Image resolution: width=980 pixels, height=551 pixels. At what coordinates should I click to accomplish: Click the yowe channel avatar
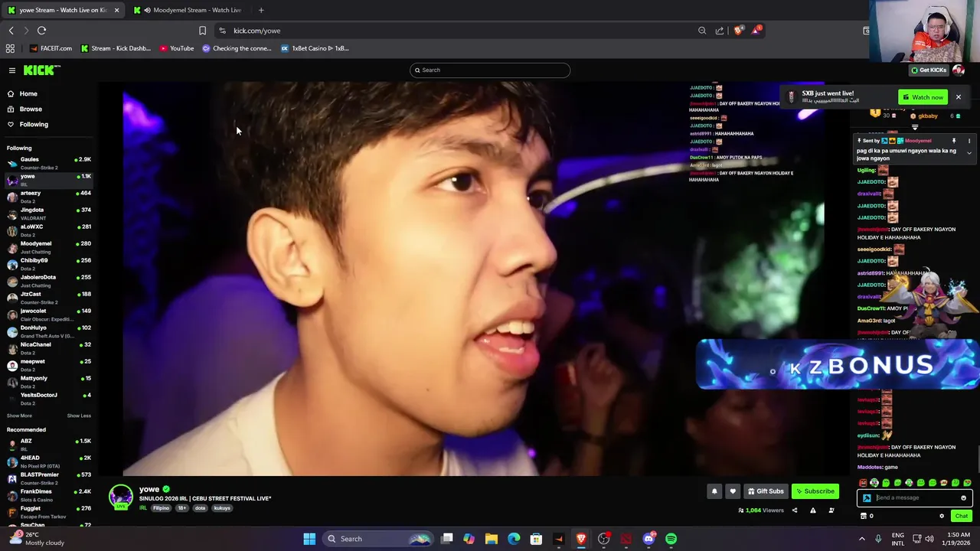pos(120,497)
